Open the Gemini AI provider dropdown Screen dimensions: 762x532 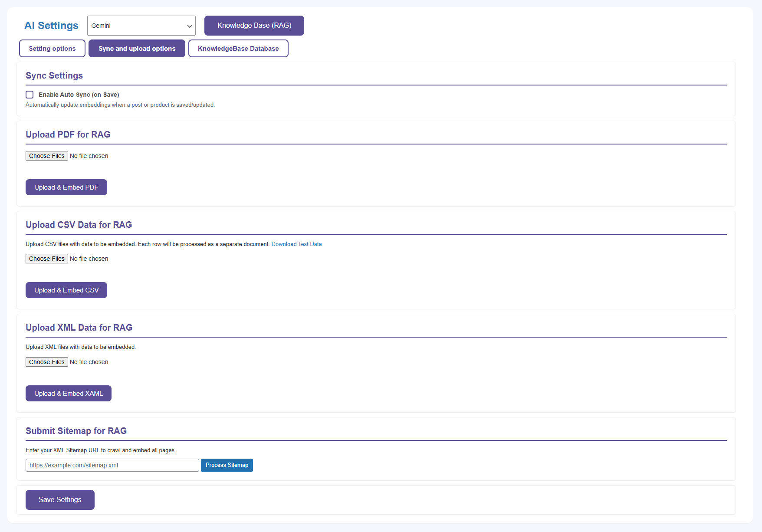pos(141,26)
